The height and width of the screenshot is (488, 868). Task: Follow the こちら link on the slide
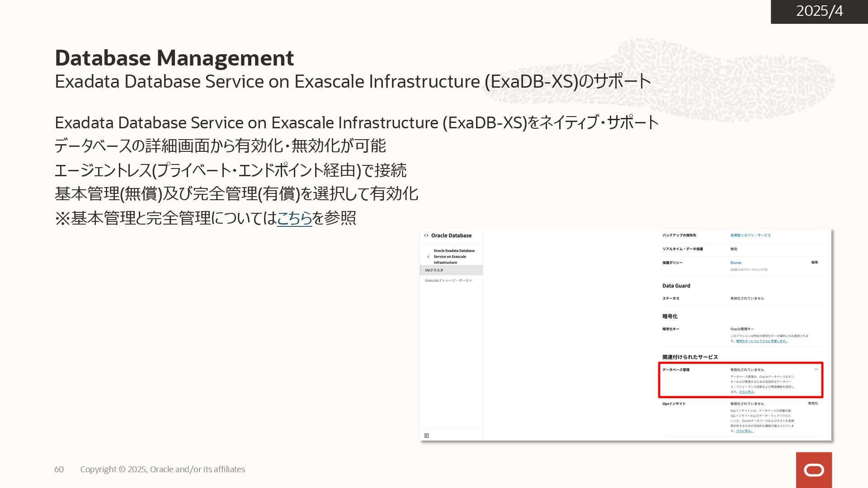pos(294,218)
